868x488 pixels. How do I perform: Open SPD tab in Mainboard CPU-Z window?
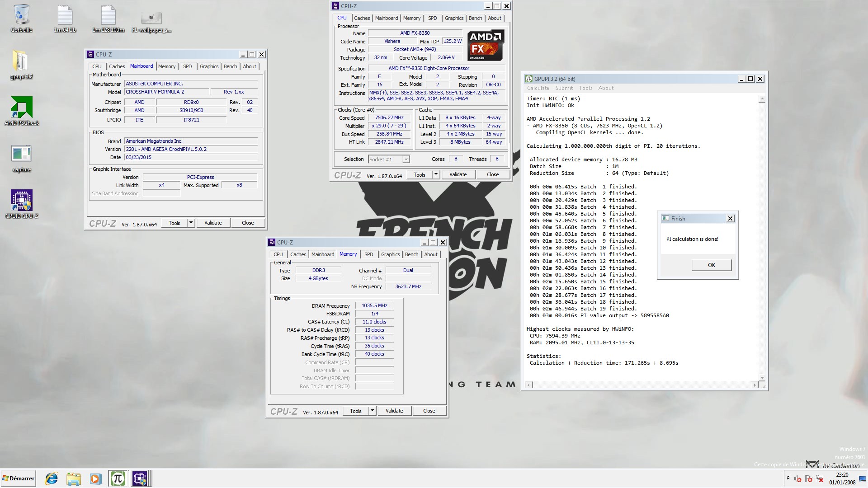point(187,66)
